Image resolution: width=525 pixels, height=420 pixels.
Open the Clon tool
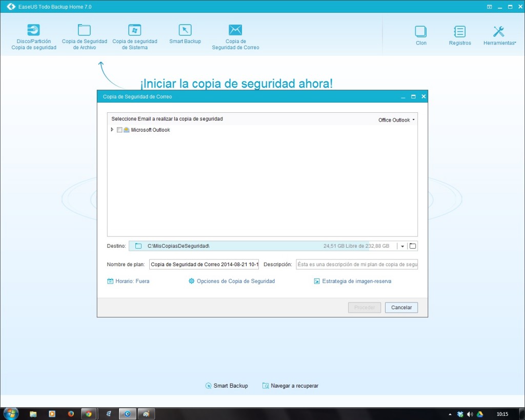coord(421,32)
